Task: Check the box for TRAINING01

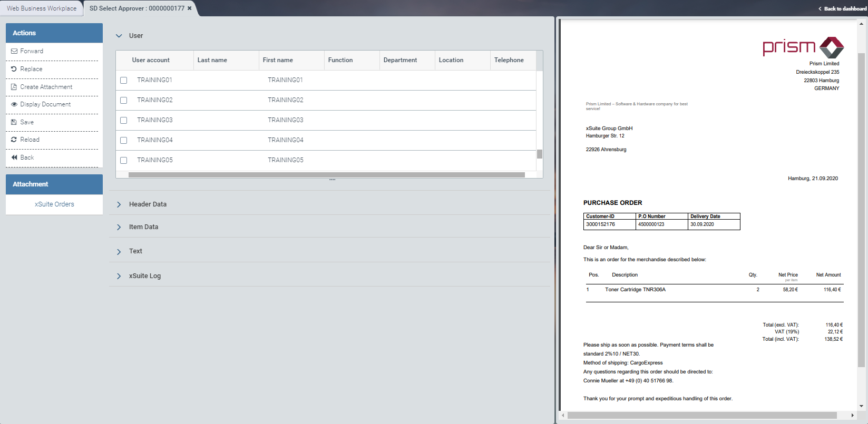Action: click(124, 80)
